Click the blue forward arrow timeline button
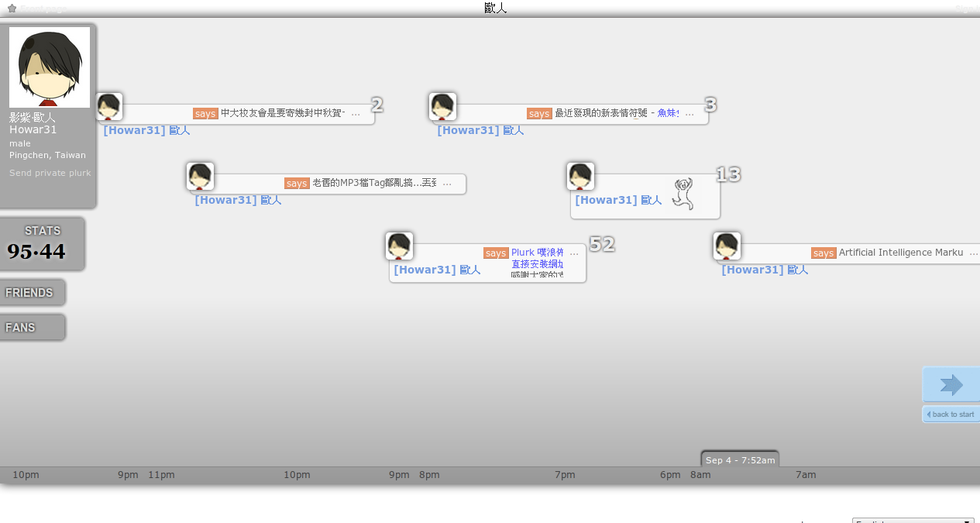The image size is (980, 523). (951, 385)
